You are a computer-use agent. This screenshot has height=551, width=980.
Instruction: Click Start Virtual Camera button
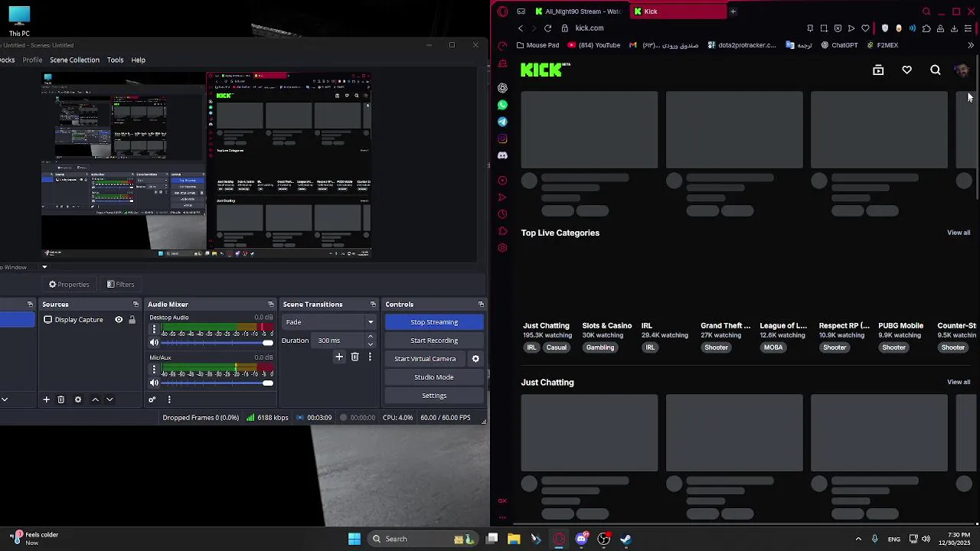tap(425, 359)
